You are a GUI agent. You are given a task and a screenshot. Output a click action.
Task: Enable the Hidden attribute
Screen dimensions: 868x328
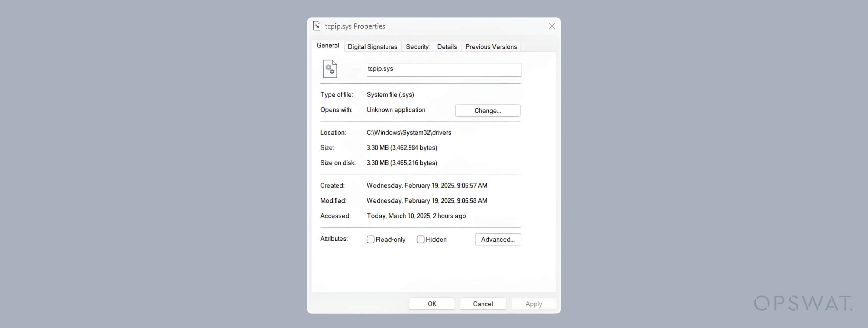pos(420,239)
